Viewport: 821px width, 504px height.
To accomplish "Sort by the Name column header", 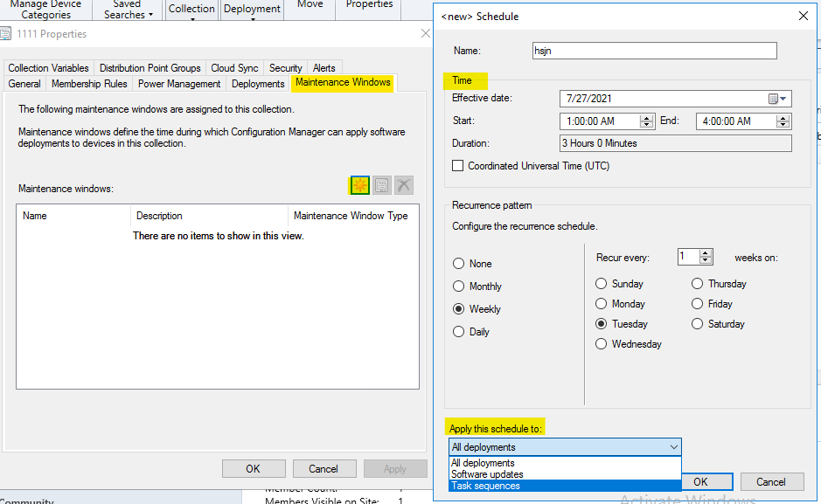I will click(x=73, y=216).
